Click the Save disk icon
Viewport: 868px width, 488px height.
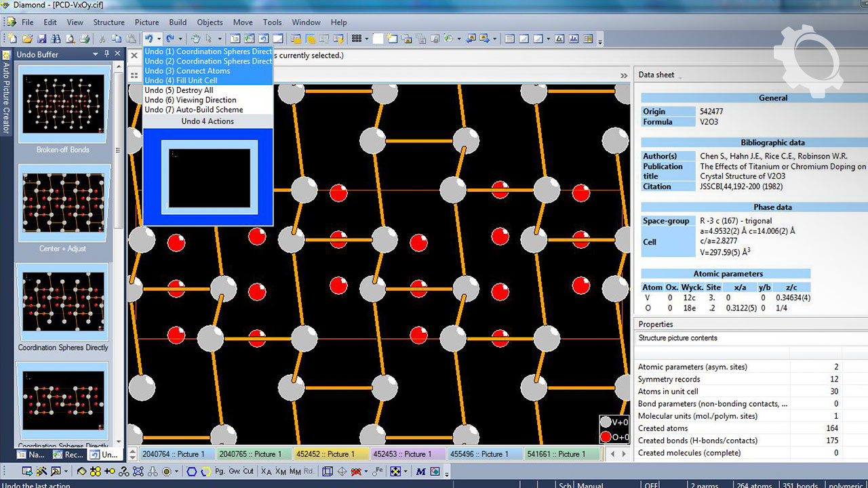(41, 39)
